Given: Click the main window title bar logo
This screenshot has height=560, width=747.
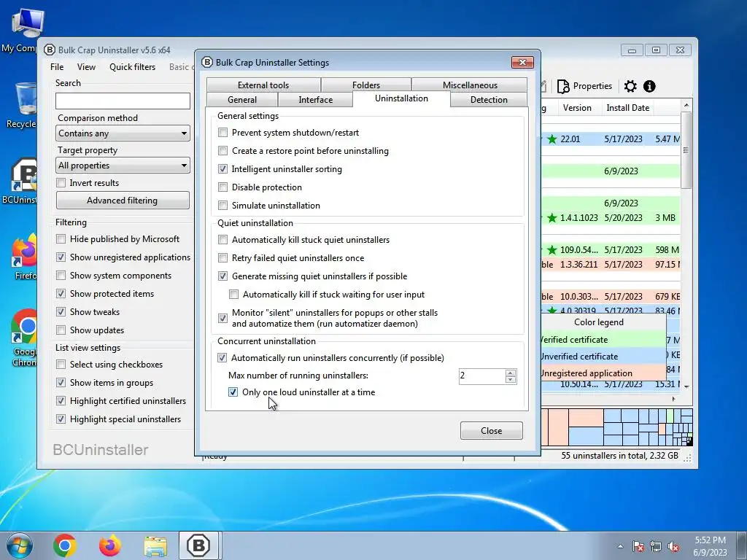Looking at the screenshot, I should (x=49, y=50).
